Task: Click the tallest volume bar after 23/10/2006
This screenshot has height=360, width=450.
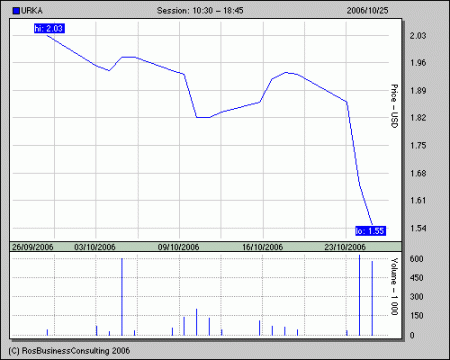Action: point(359,295)
